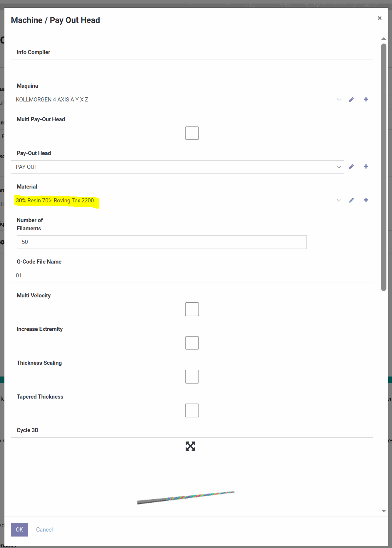This screenshot has height=548, width=392.
Task: Edit the Maquina entry with pencil icon
Action: [351, 100]
